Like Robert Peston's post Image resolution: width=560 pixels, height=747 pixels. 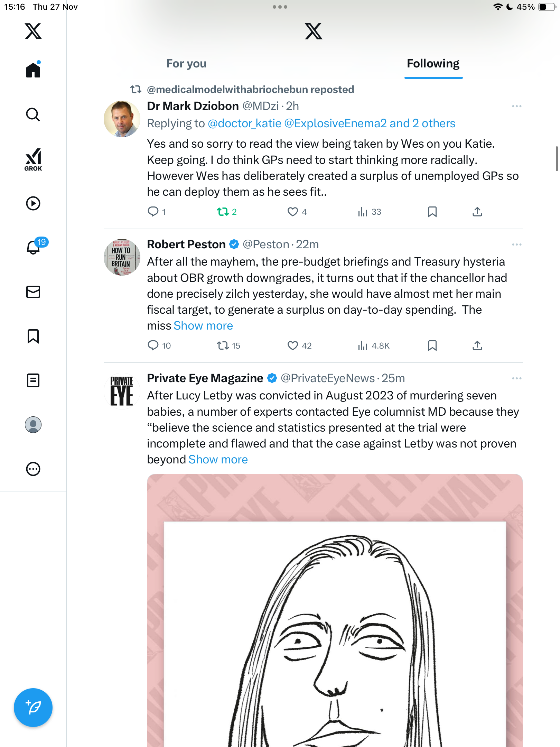292,345
